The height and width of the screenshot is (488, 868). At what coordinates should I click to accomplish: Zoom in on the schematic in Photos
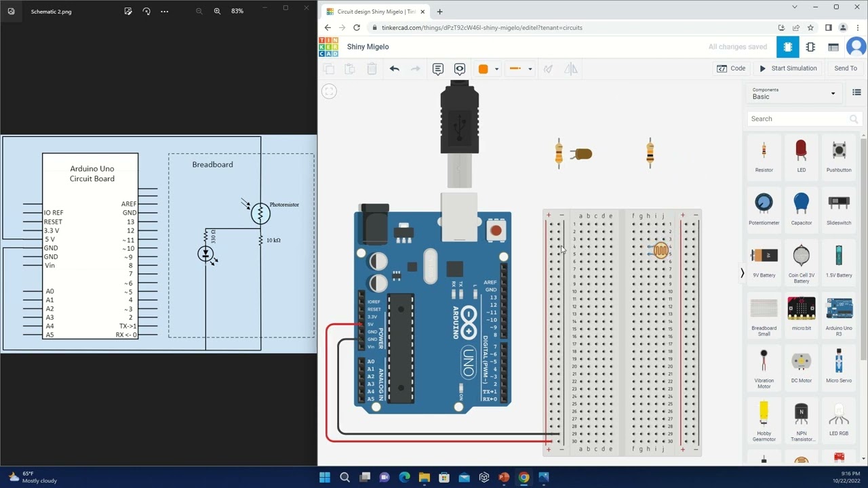(217, 12)
